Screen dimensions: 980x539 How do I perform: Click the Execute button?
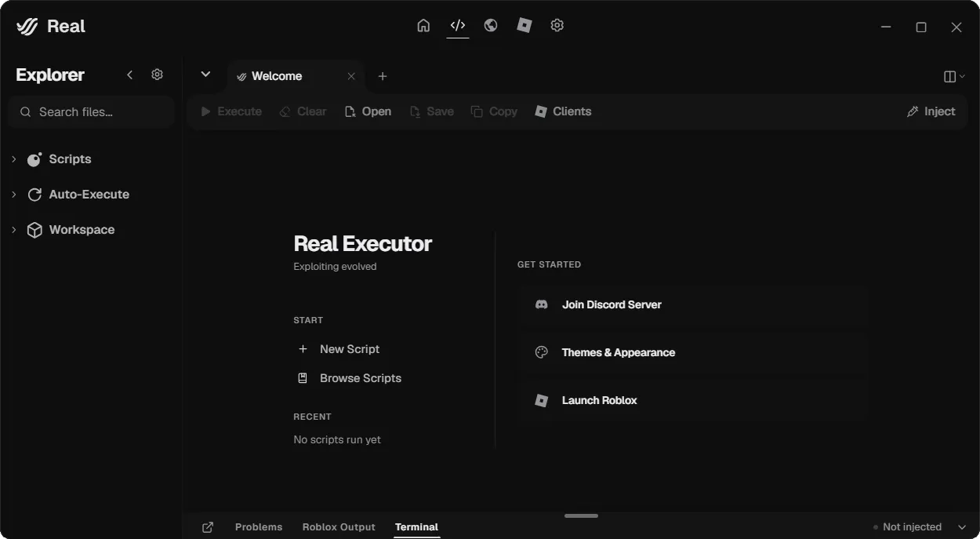click(x=231, y=111)
